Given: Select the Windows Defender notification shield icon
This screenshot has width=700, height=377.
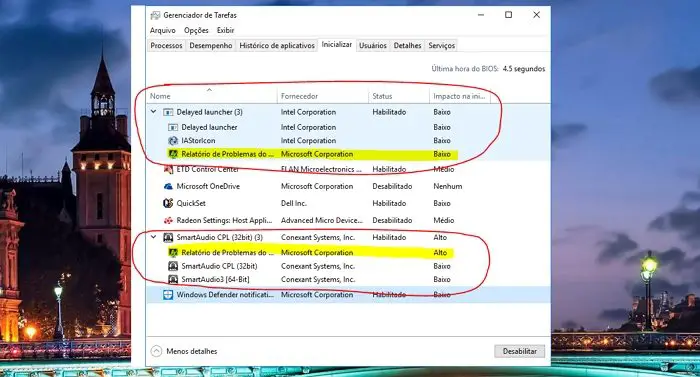Looking at the screenshot, I should click(x=168, y=295).
